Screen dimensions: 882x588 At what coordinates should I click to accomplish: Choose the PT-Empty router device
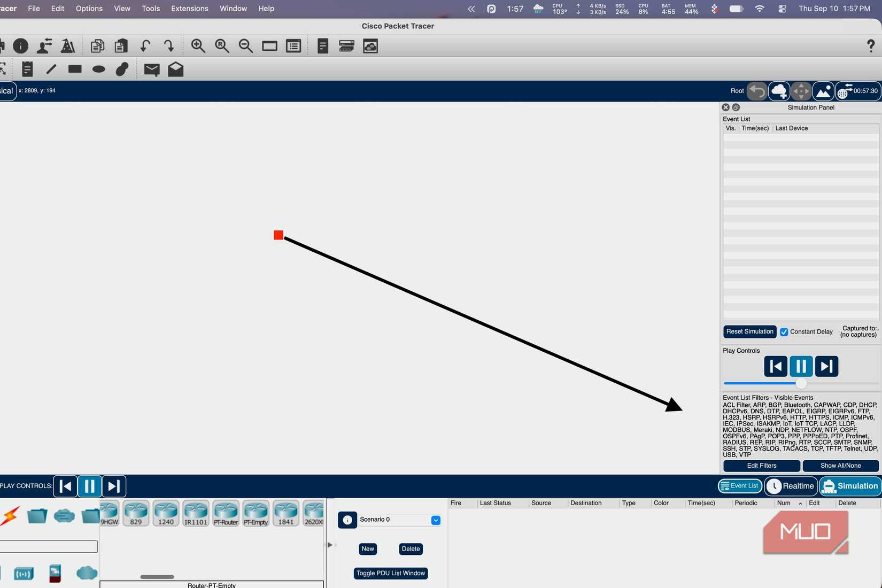click(256, 514)
